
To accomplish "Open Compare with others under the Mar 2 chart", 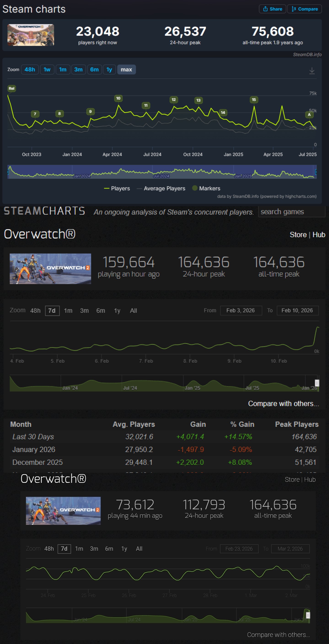I will click(278, 635).
